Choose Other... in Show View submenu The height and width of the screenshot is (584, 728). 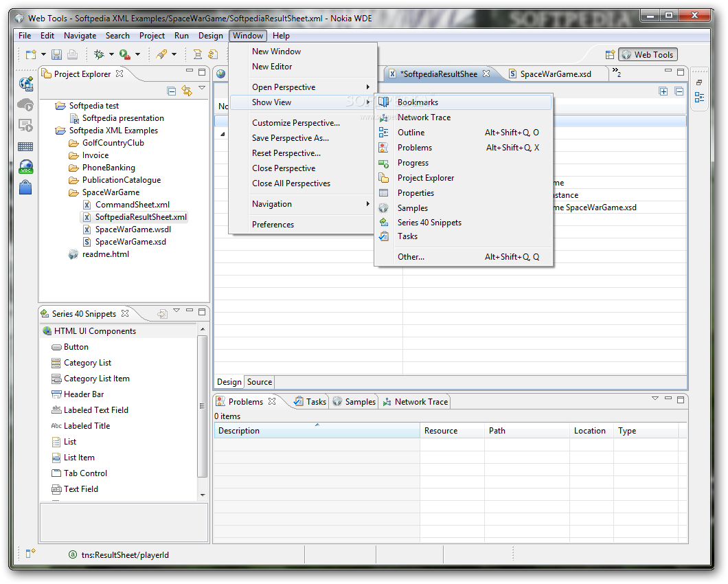pyautogui.click(x=464, y=257)
